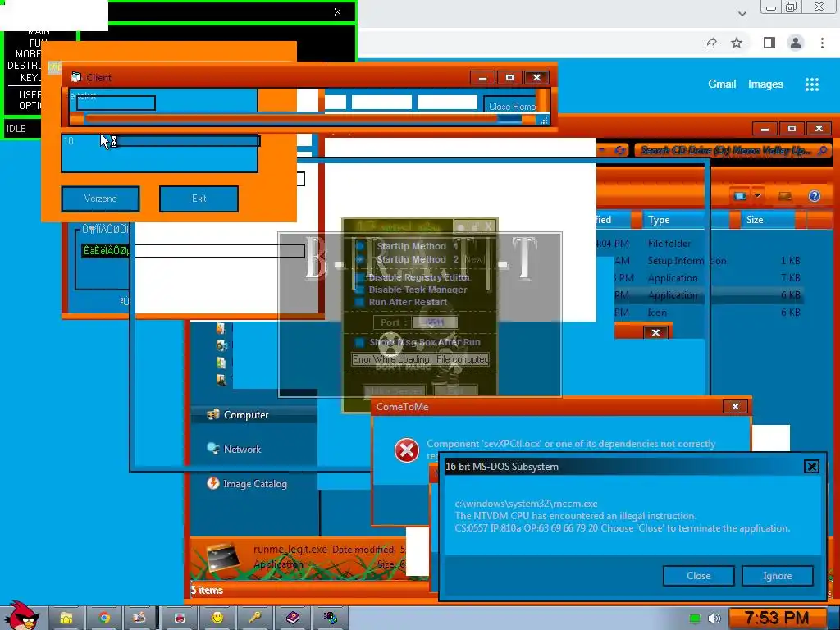Image resolution: width=840 pixels, height=630 pixels.
Task: Click Close in 16 bit MS-DOS dialog
Action: point(699,576)
